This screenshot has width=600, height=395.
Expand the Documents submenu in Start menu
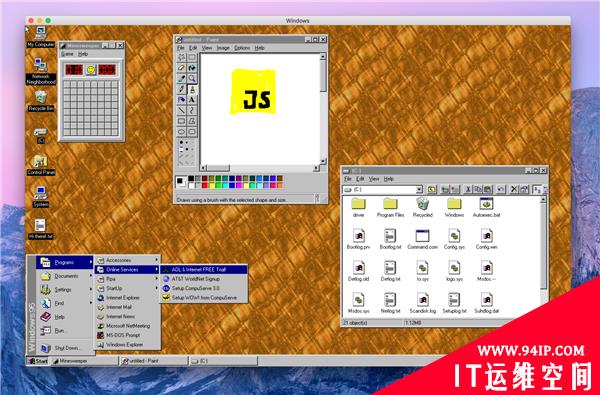pyautogui.click(x=65, y=276)
